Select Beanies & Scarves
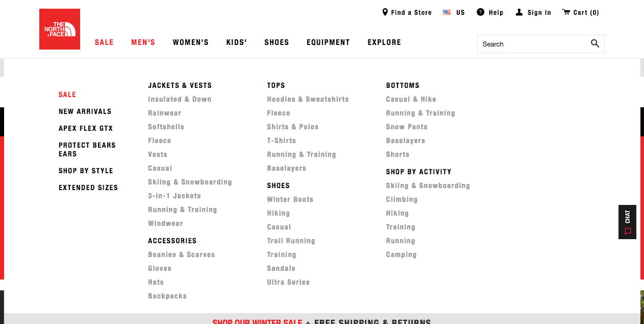This screenshot has height=324, width=644. (182, 254)
